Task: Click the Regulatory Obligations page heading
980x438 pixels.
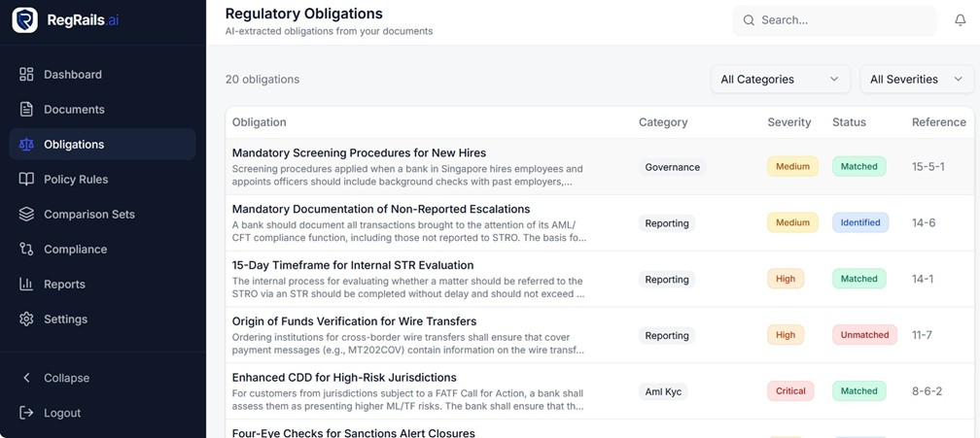Action: 303,13
